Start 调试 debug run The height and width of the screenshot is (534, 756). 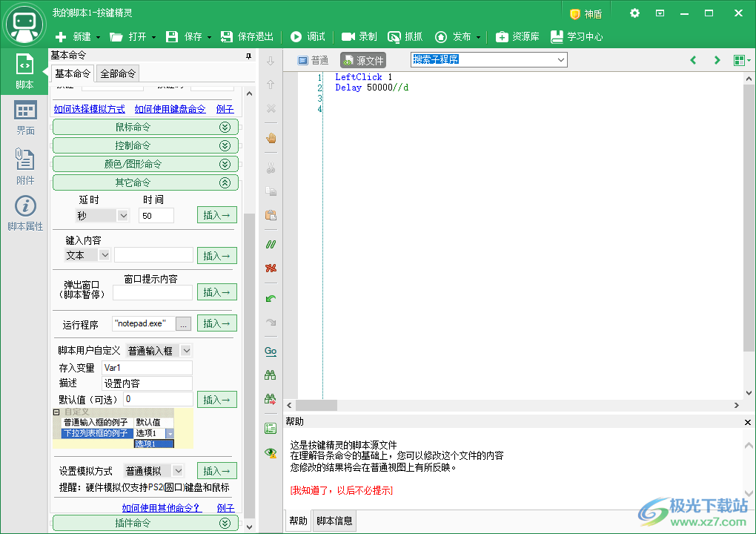[x=308, y=36]
